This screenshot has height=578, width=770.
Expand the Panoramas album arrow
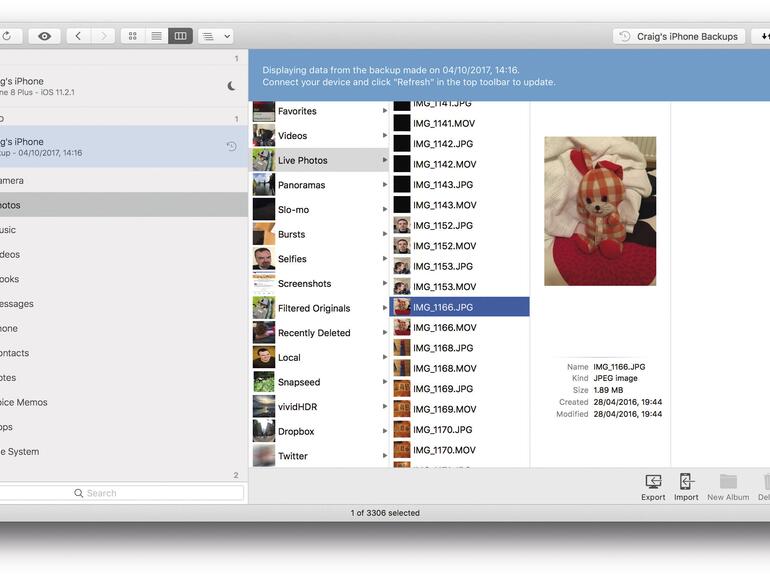tap(385, 185)
